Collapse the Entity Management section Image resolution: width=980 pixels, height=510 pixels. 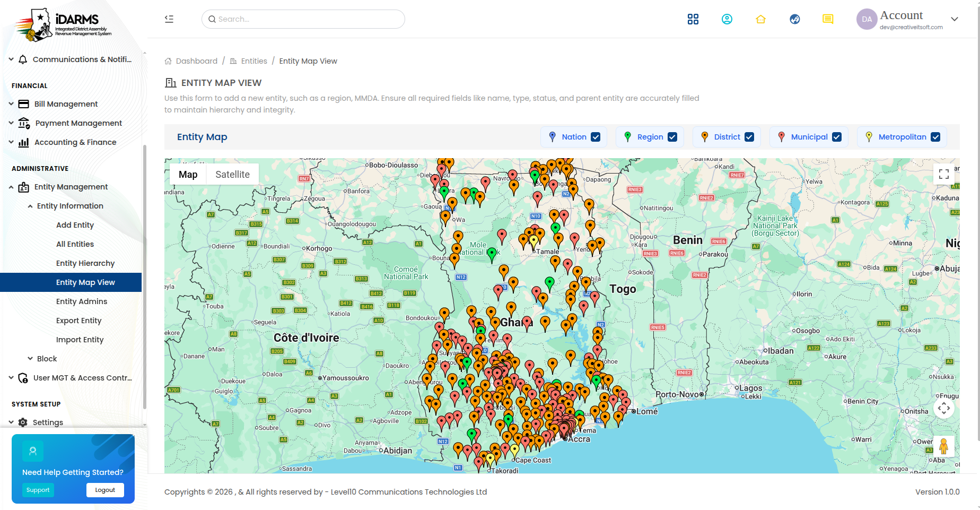coord(11,187)
